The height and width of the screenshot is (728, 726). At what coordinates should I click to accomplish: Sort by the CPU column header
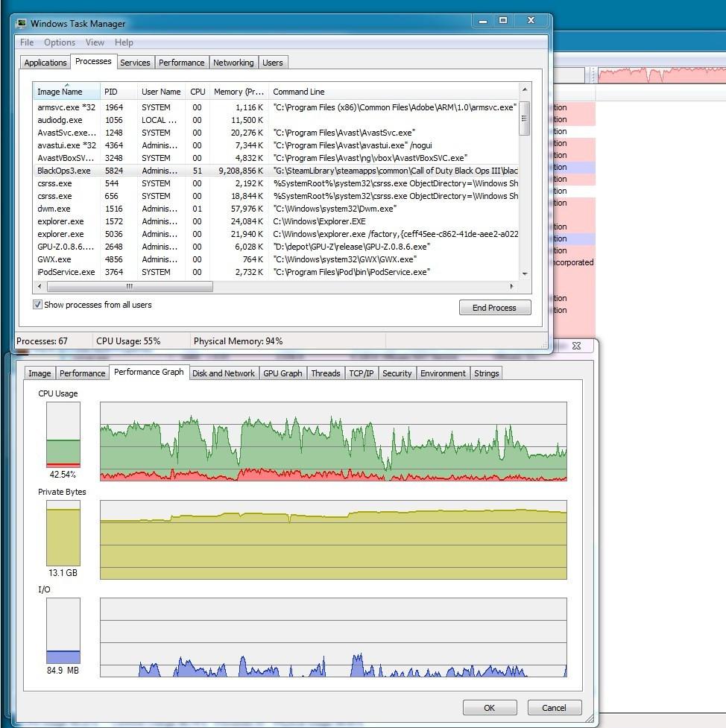(x=198, y=92)
